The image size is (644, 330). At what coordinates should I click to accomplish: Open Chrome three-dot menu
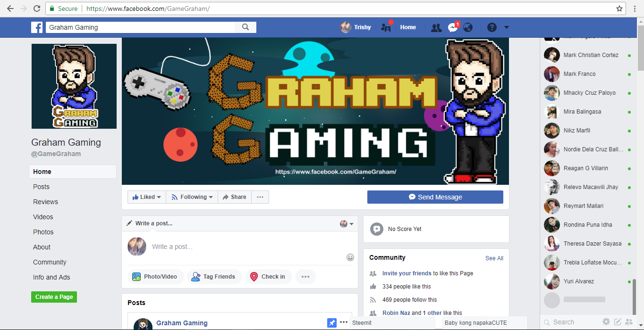pyautogui.click(x=636, y=8)
